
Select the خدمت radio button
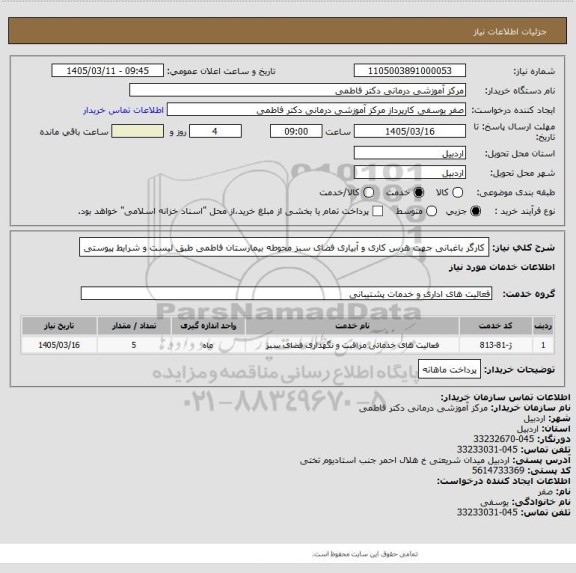[418, 192]
